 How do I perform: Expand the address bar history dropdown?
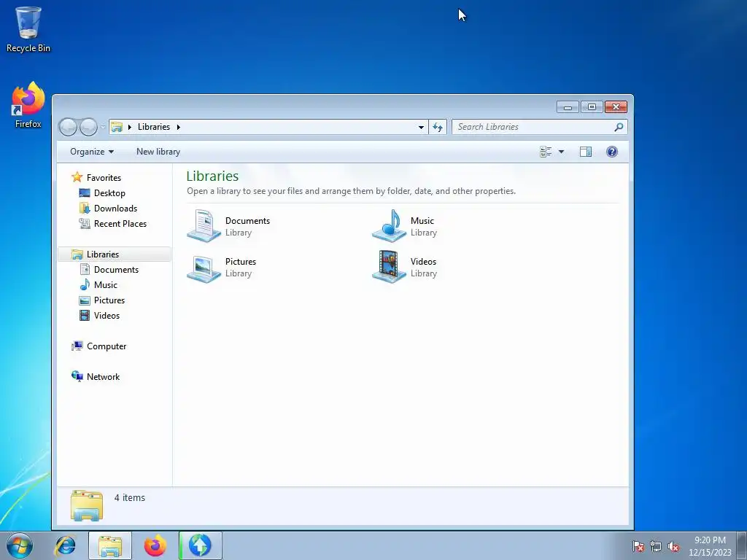click(421, 127)
